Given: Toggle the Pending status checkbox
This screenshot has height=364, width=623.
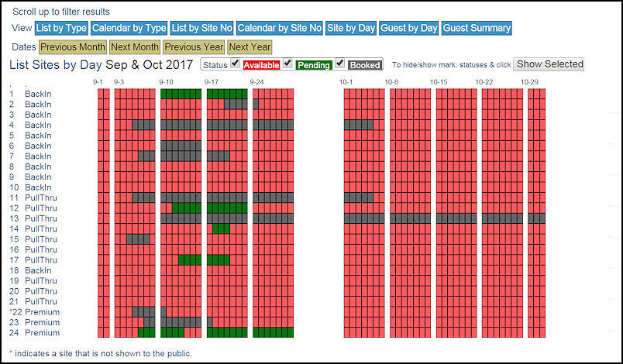Looking at the screenshot, I should [x=288, y=63].
